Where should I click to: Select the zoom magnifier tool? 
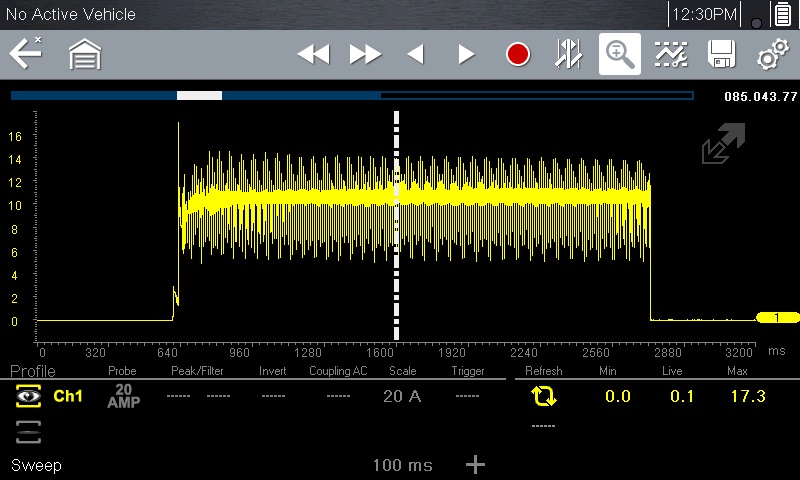620,54
